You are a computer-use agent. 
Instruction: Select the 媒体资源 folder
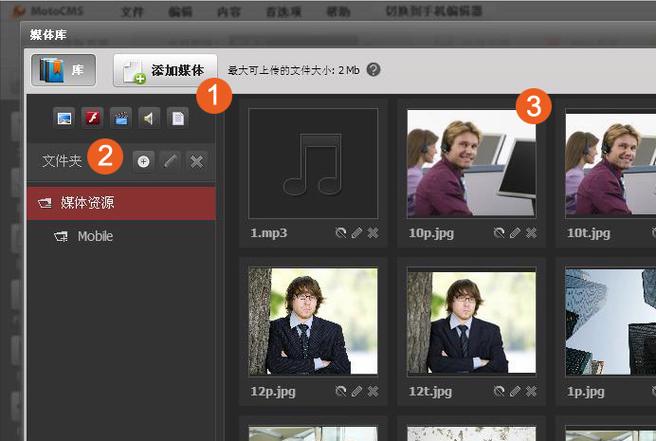click(x=121, y=203)
